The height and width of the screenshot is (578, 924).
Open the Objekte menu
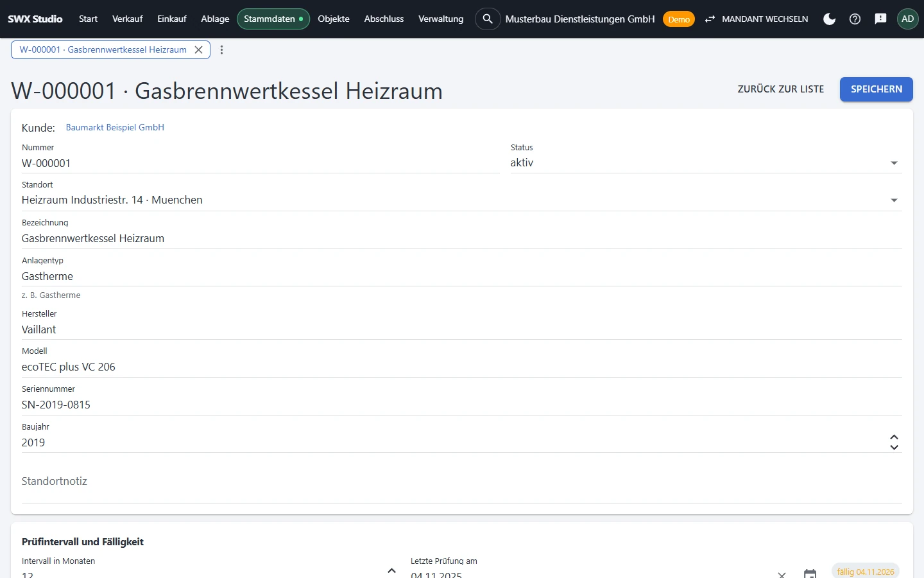[x=334, y=19]
